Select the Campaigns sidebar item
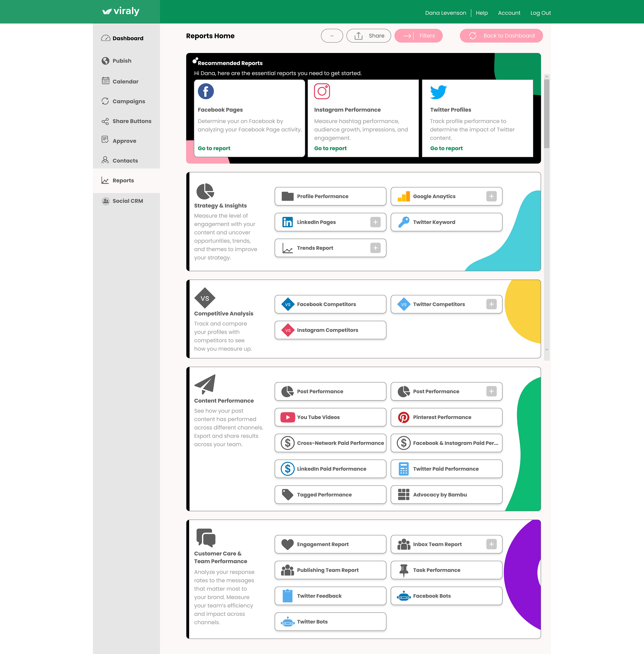644x654 pixels. [128, 101]
